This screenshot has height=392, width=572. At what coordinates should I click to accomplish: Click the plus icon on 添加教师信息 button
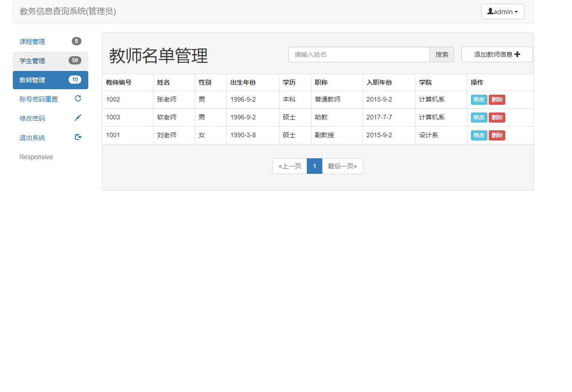517,54
